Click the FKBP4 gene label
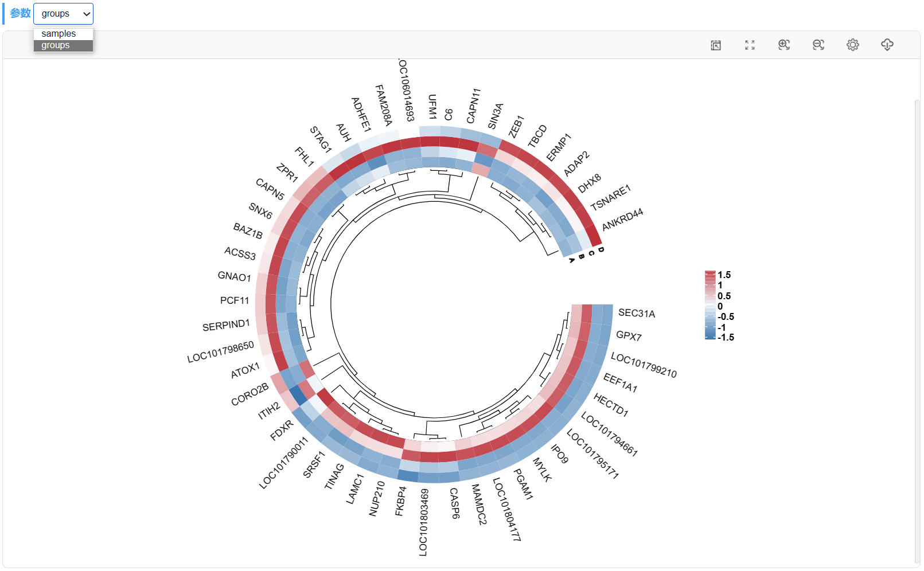This screenshot has height=571, width=924. pos(400,501)
